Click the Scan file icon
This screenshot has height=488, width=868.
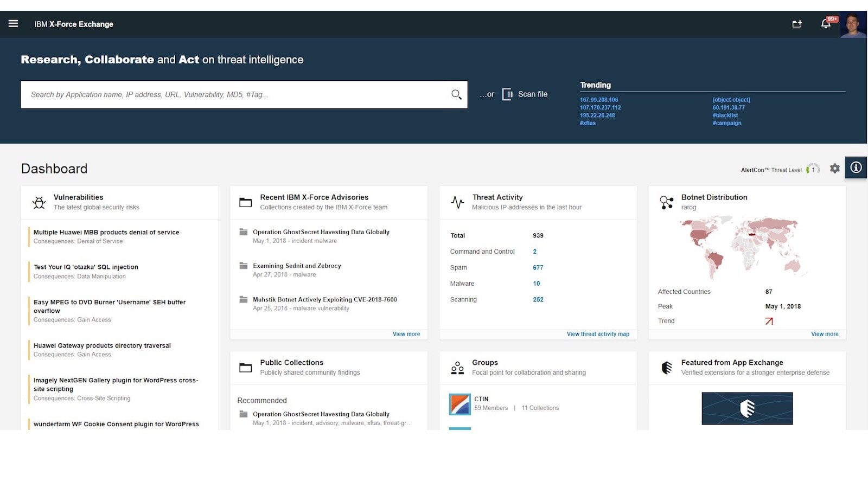click(x=507, y=94)
